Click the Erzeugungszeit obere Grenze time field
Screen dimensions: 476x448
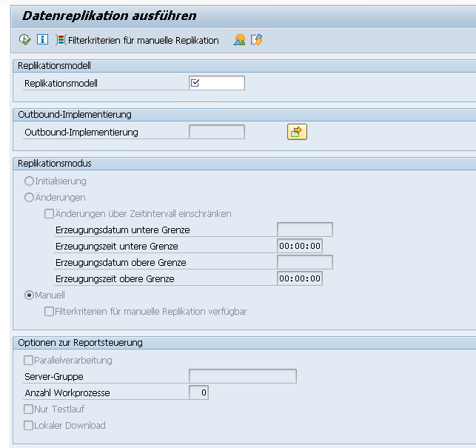(300, 278)
